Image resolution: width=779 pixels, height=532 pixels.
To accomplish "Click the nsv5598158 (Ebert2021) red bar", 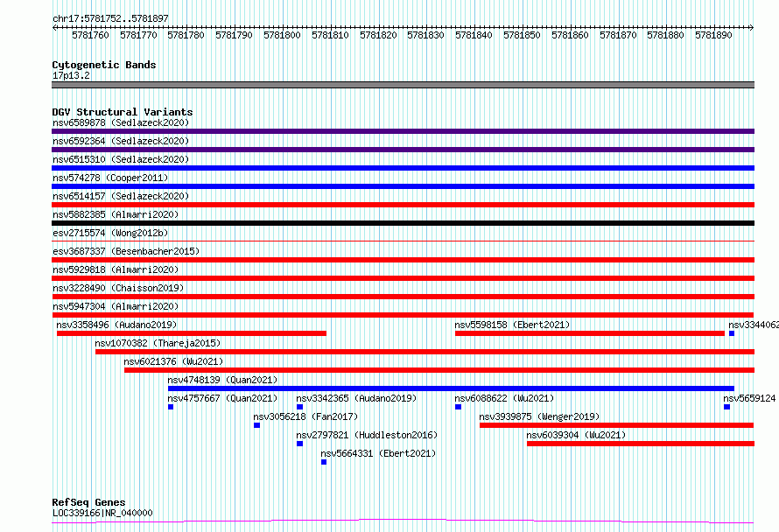I will point(590,333).
